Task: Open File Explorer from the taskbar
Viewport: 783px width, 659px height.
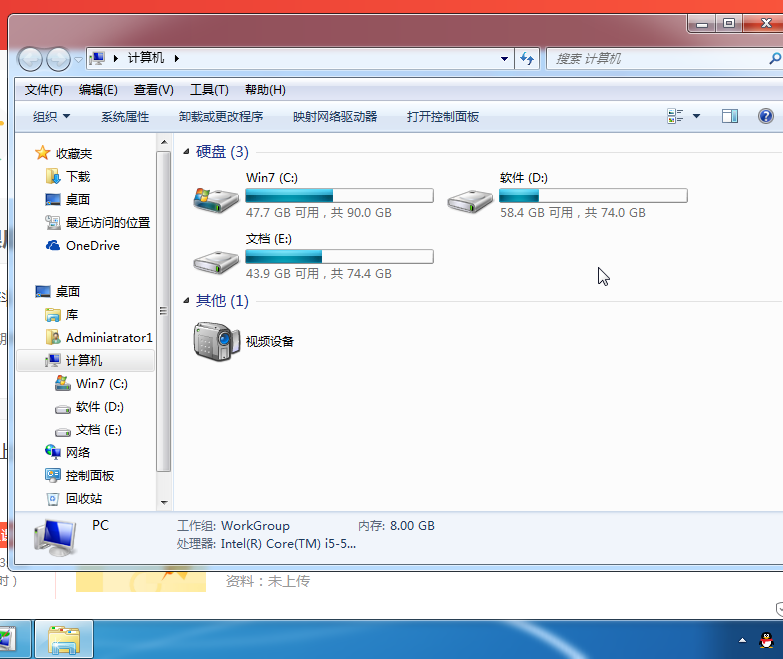Action: pos(64,639)
